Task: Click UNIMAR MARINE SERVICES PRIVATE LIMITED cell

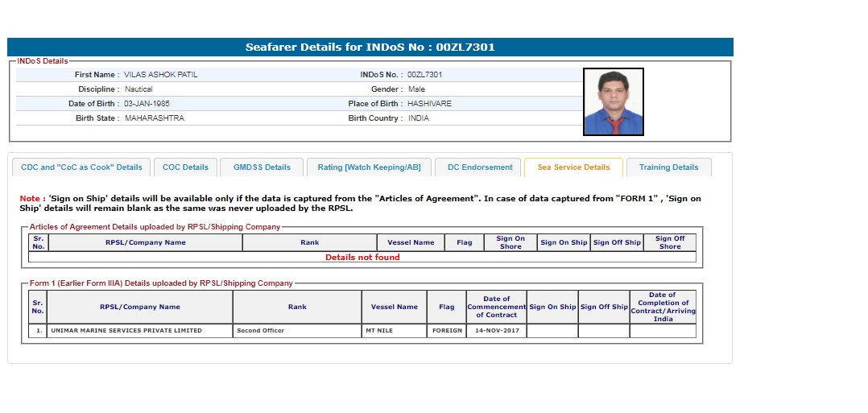Action: (x=126, y=331)
